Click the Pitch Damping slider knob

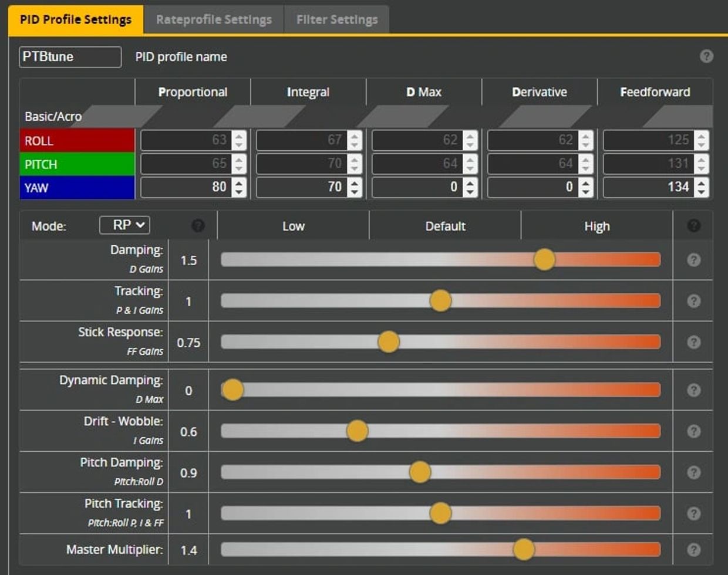pos(420,472)
